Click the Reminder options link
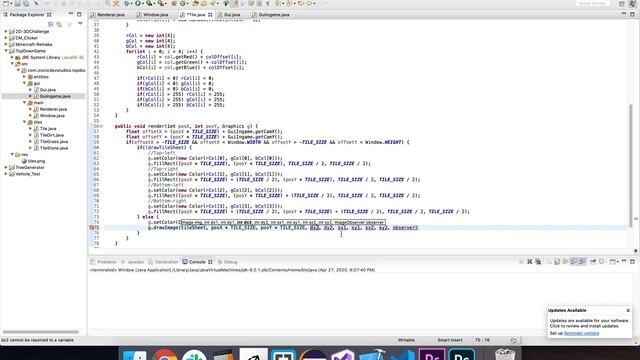 click(x=581, y=333)
